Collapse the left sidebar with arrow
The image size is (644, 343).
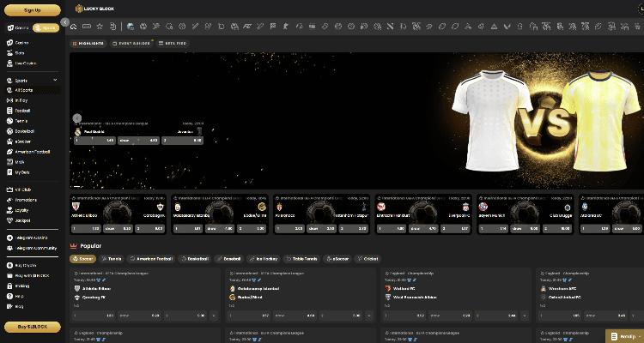click(65, 21)
